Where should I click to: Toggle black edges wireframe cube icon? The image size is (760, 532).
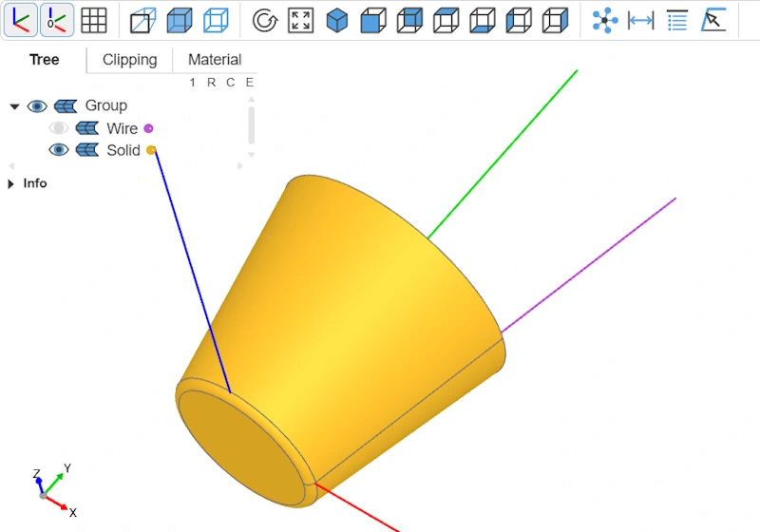click(x=216, y=20)
